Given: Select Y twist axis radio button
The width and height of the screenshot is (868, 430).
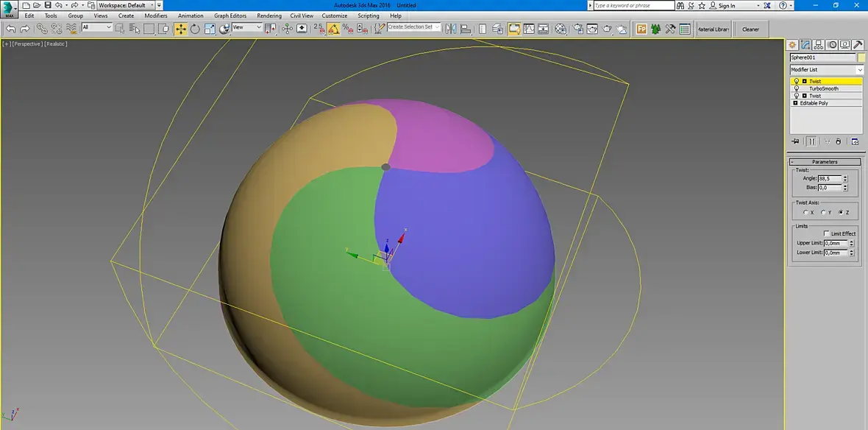Looking at the screenshot, I should [x=823, y=212].
